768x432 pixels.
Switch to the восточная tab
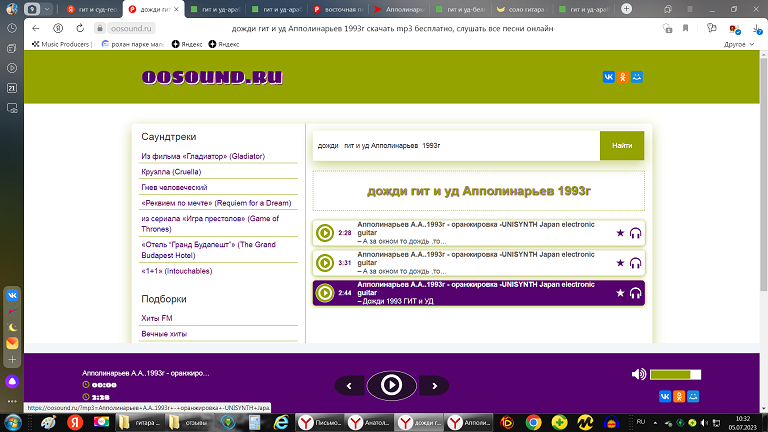pyautogui.click(x=339, y=9)
